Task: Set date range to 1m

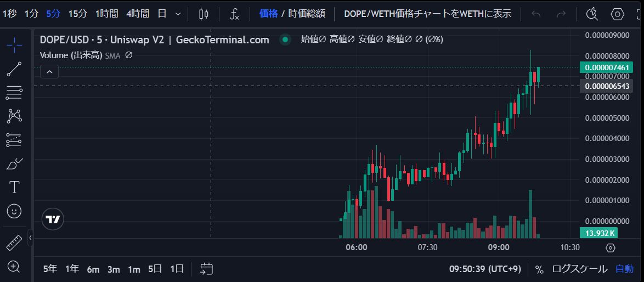Action: pos(134,269)
